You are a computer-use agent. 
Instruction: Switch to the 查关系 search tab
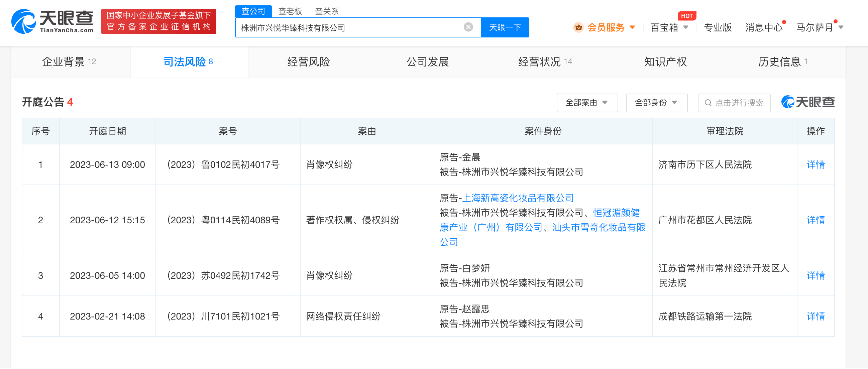(326, 11)
